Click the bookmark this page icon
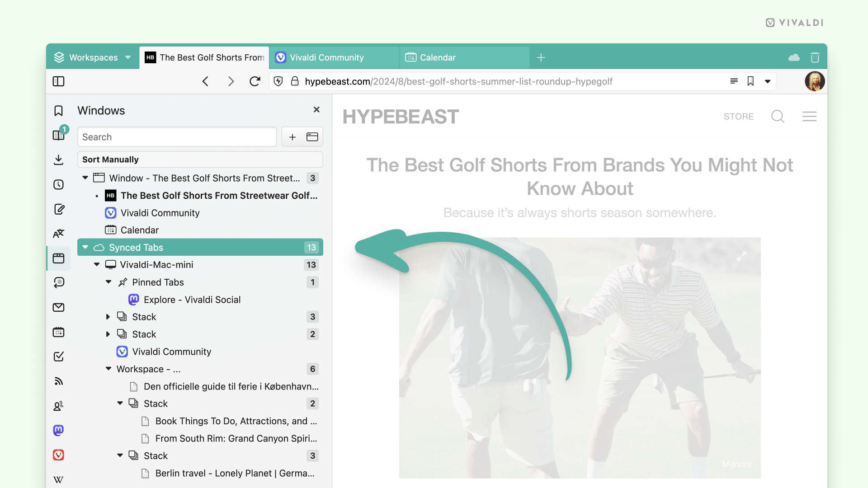Screen dimensions: 868x488 [x=750, y=81]
